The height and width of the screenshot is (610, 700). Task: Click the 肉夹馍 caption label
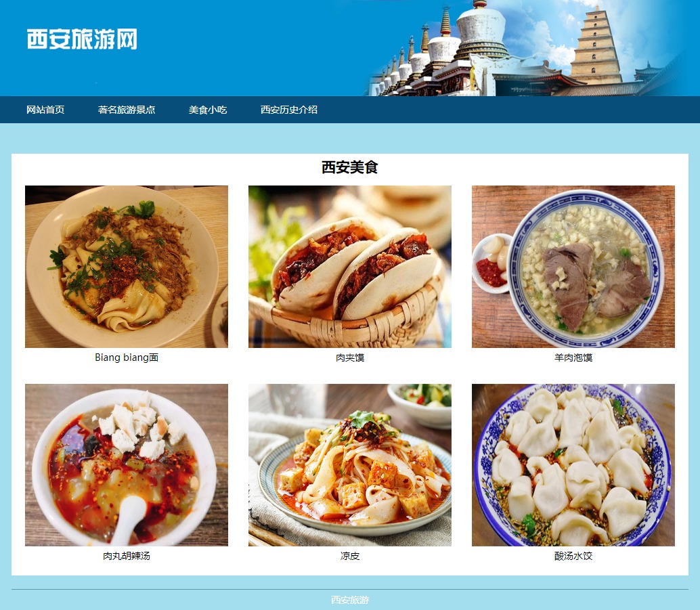click(350, 357)
